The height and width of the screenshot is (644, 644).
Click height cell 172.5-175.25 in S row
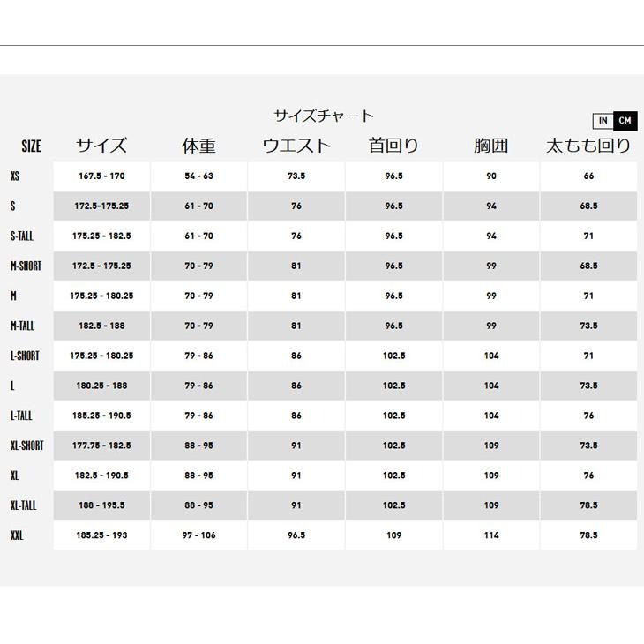click(x=101, y=206)
